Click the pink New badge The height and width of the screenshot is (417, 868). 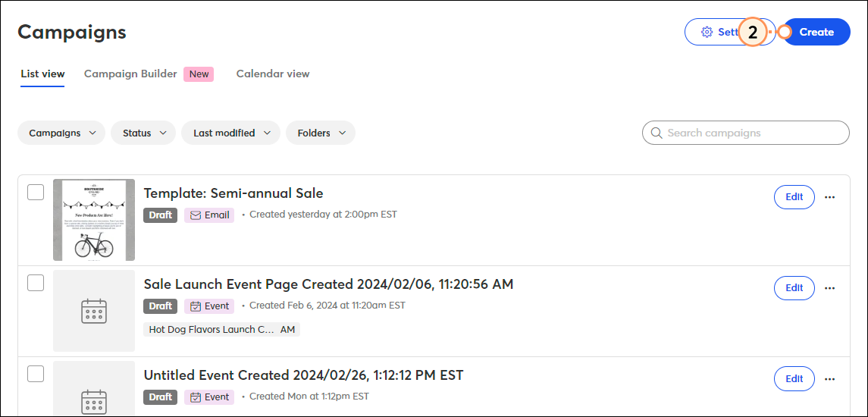(x=199, y=74)
